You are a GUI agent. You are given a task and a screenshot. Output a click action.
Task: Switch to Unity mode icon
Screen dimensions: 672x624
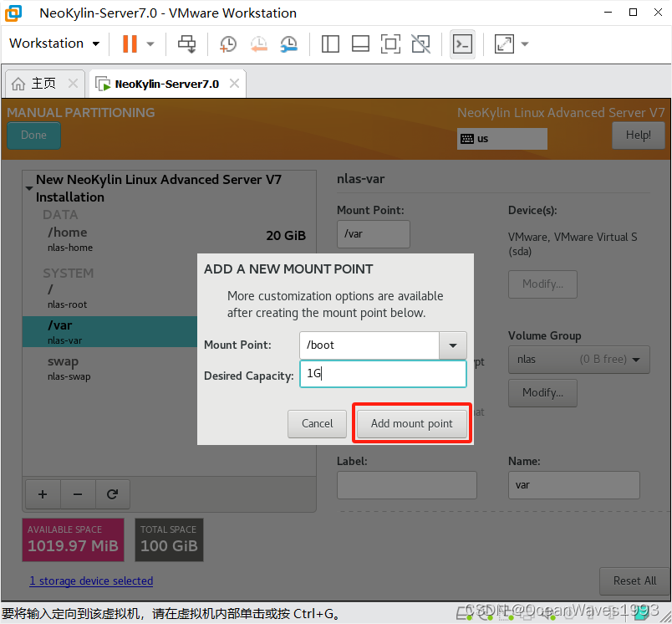(421, 43)
